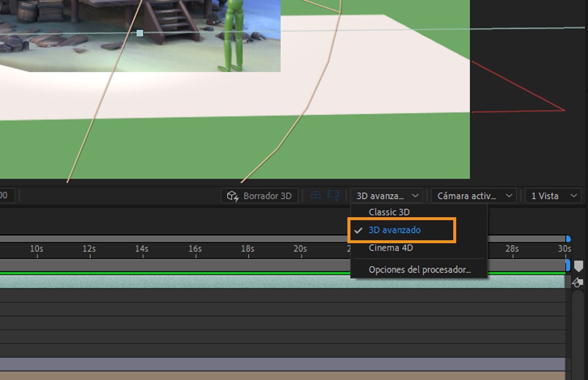Enable the Borrador 3D draft mode icon
The width and height of the screenshot is (588, 380).
point(259,195)
